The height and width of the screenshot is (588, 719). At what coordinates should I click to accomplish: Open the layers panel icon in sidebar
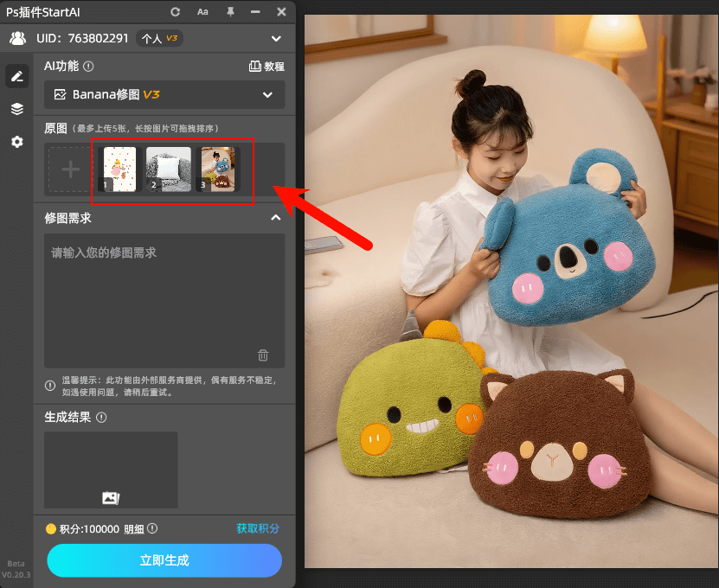(16, 109)
